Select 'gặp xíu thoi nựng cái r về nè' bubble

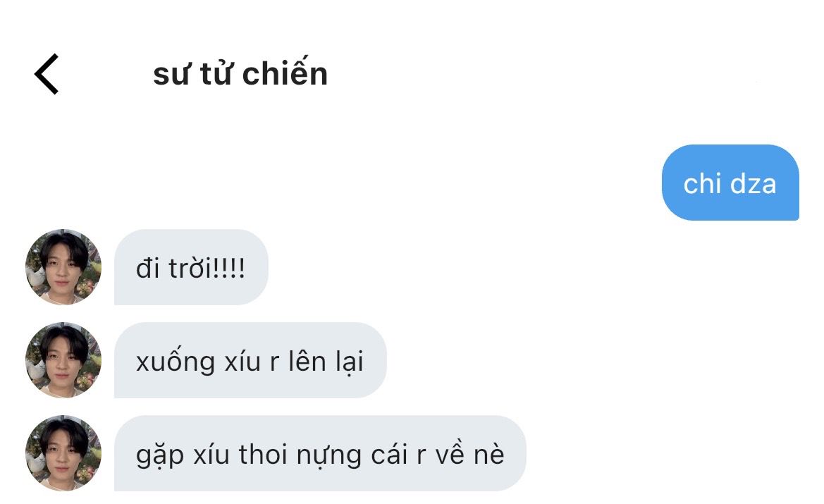(320, 453)
